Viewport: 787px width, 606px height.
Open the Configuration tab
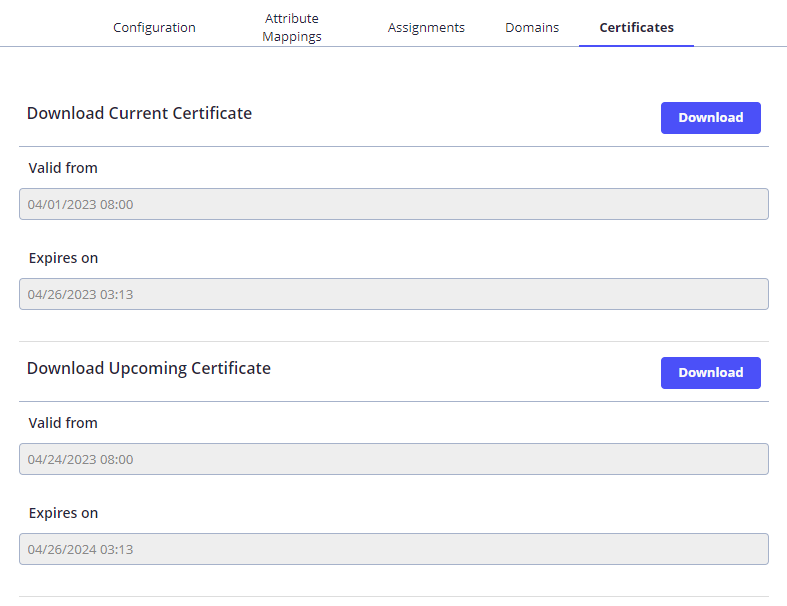click(154, 27)
